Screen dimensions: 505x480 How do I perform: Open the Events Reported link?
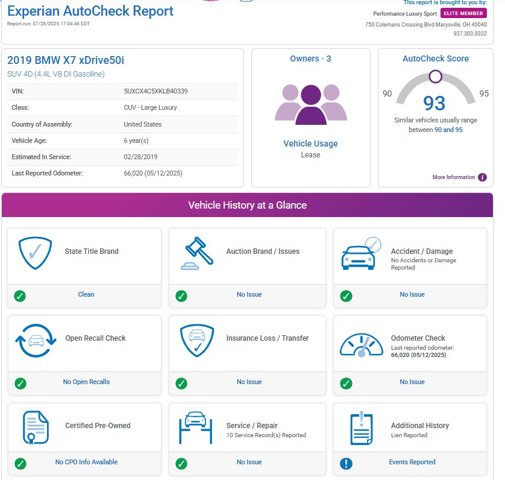(x=412, y=462)
